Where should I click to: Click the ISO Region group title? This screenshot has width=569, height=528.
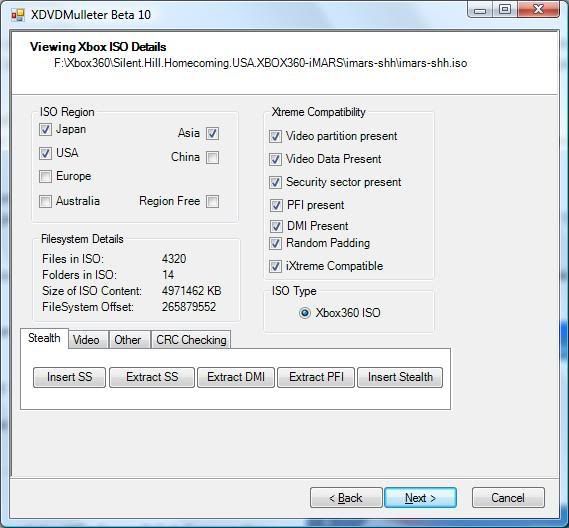pyautogui.click(x=67, y=112)
